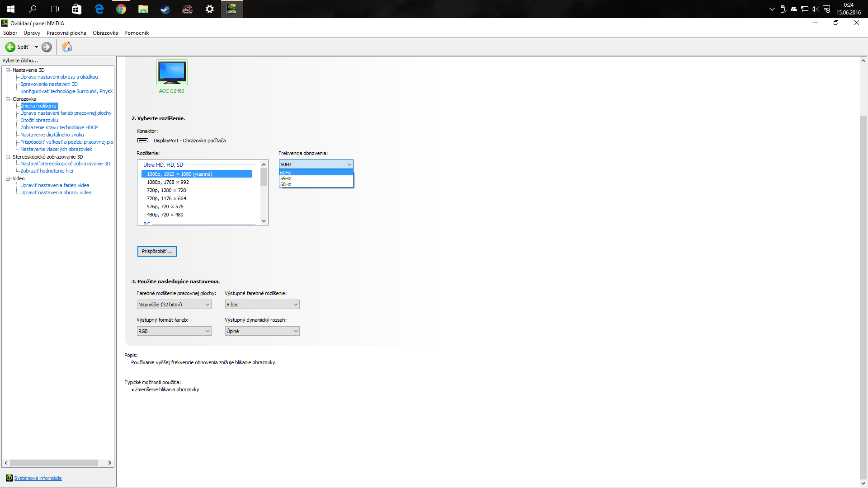Open Konfigurovať technológie Surround, PhysX
The height and width of the screenshot is (488, 868).
(x=66, y=91)
